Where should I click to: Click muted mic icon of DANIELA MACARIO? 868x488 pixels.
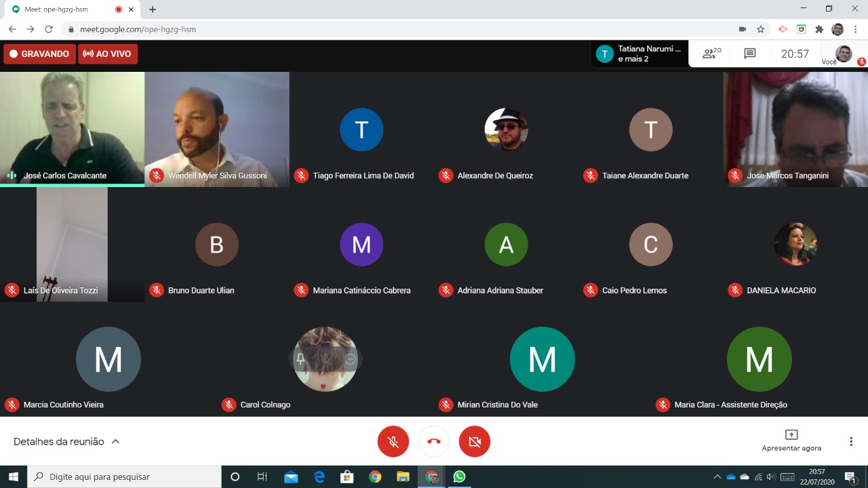[x=735, y=290]
